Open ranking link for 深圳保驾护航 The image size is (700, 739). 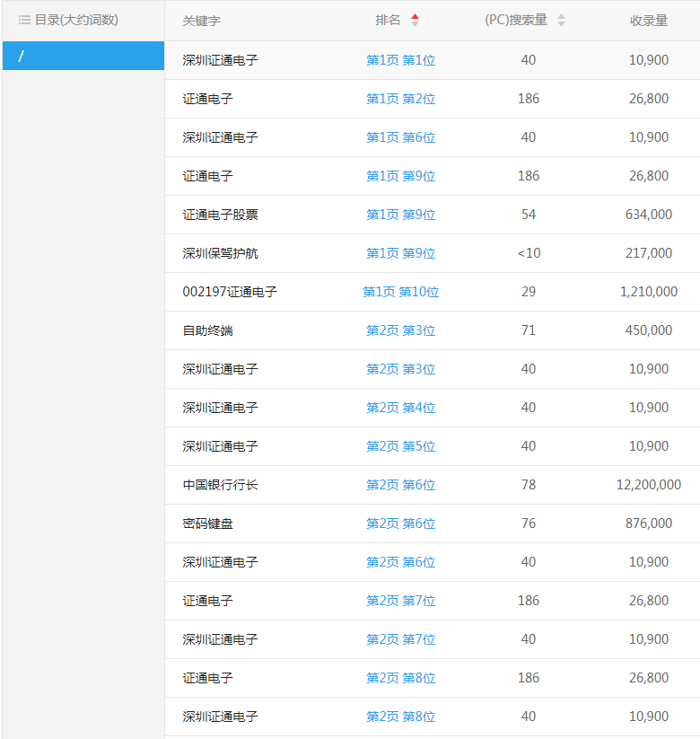pos(400,253)
